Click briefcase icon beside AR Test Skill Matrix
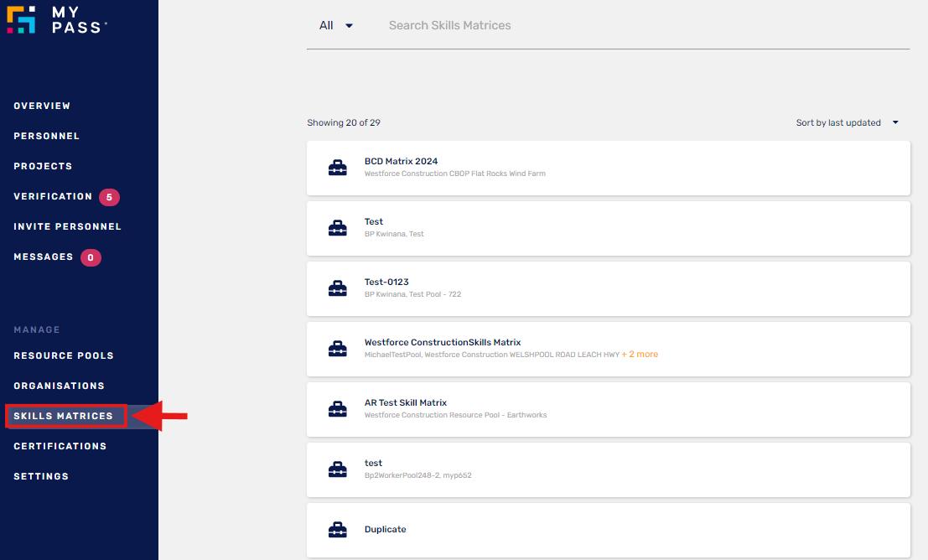Image resolution: width=928 pixels, height=560 pixels. coord(337,409)
